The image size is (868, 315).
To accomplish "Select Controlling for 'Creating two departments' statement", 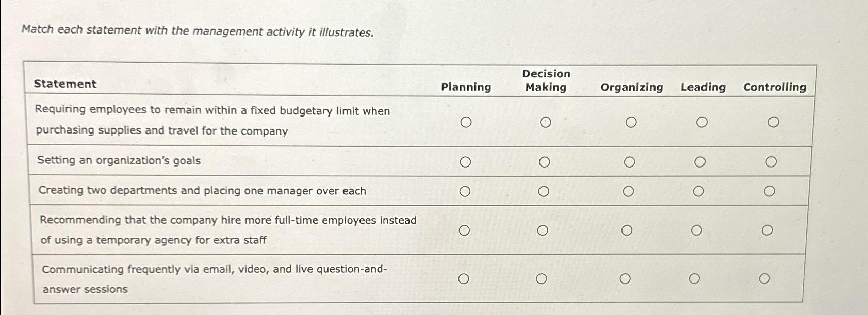I will click(770, 191).
